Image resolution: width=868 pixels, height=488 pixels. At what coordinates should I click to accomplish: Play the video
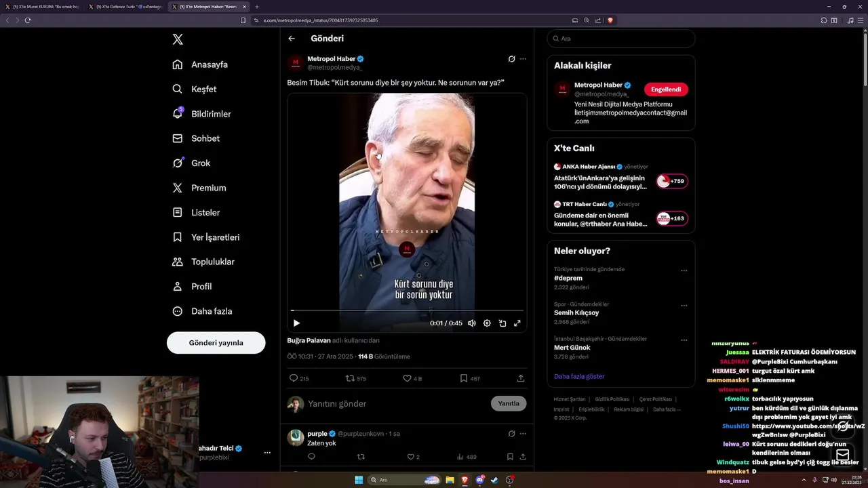[x=296, y=323]
